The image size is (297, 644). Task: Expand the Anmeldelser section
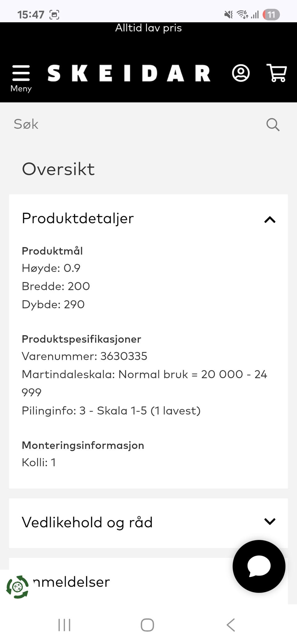coord(72,582)
